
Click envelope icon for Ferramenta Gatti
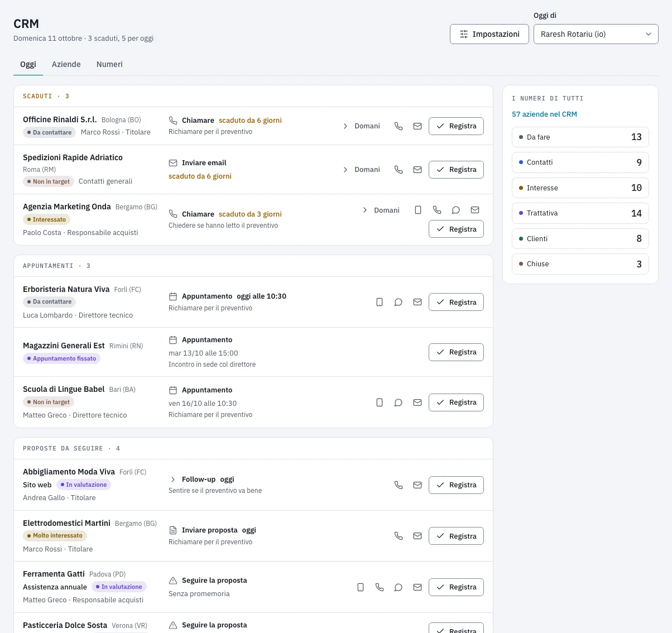pyautogui.click(x=417, y=587)
